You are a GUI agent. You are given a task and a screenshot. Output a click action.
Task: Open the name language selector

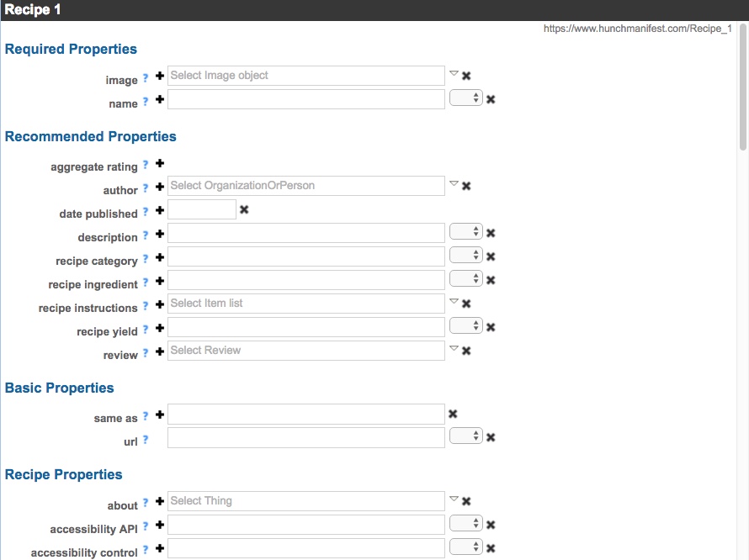point(465,98)
